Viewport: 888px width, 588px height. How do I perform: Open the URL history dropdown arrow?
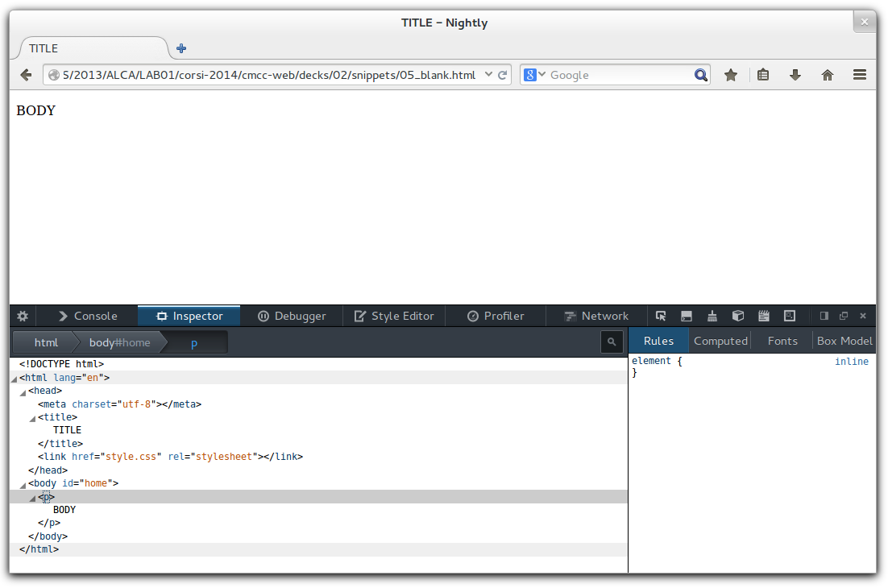click(488, 74)
